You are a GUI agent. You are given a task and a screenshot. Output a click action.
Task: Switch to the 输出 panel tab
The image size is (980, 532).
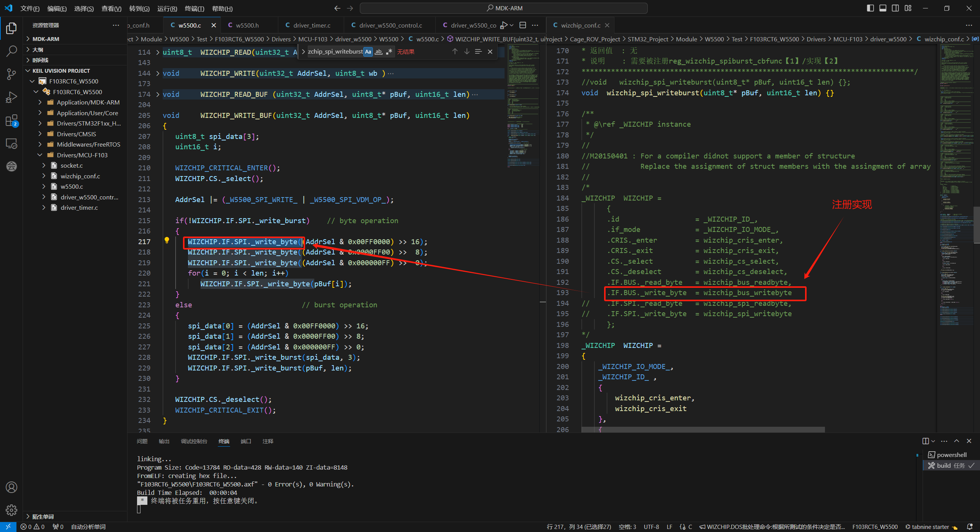(x=164, y=441)
